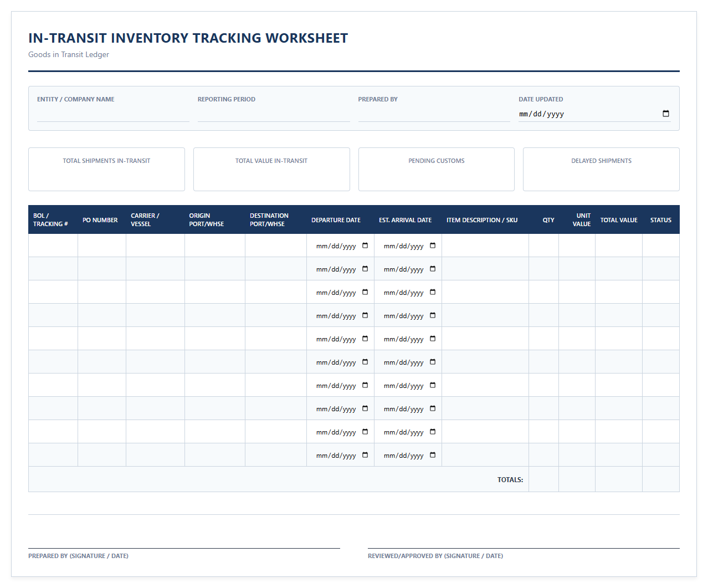Open sixth row est. arrival calendar icon
The height and width of the screenshot is (588, 708).
coord(433,362)
